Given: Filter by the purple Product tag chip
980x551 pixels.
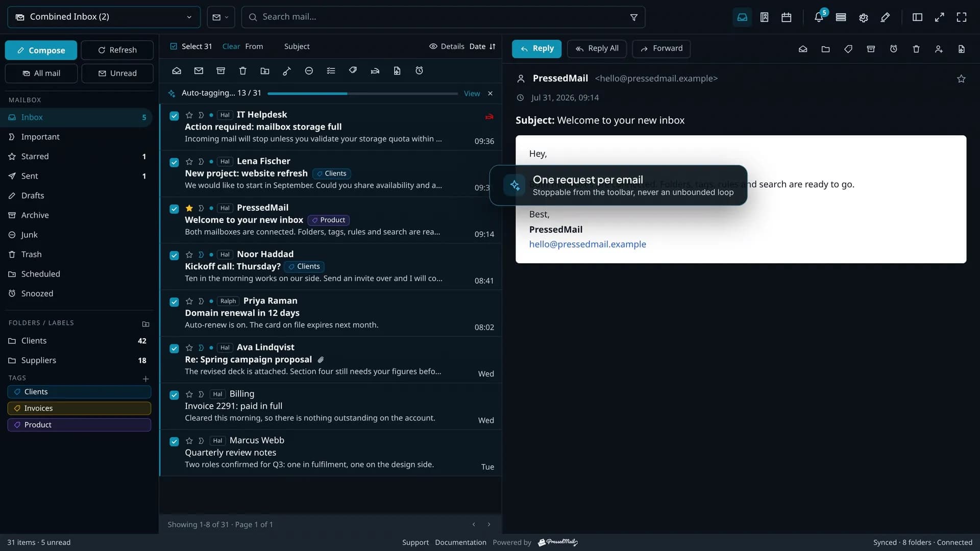Looking at the screenshot, I should [x=79, y=425].
